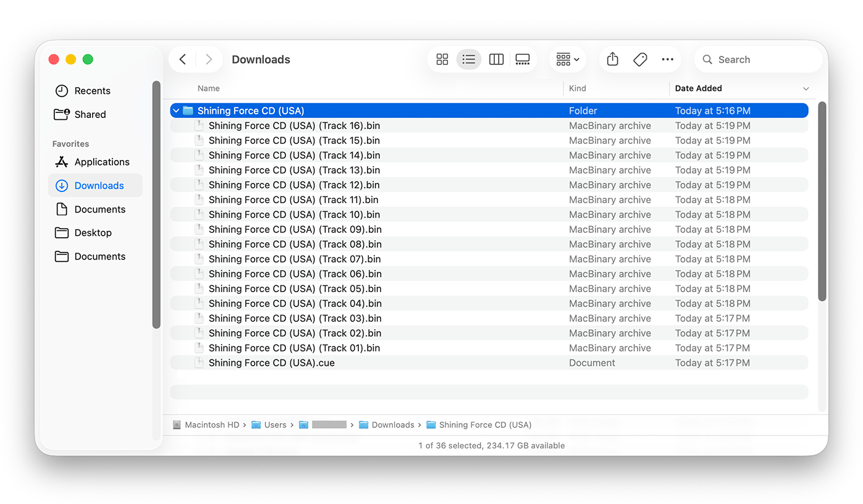Click the Shared folder icon
Screen dimensions: 863x504
pos(62,114)
